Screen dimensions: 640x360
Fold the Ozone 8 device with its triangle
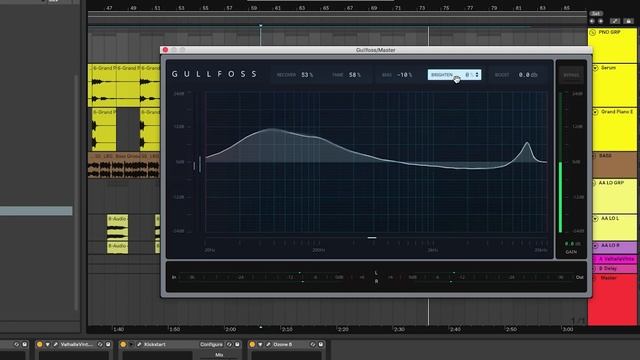(260, 344)
